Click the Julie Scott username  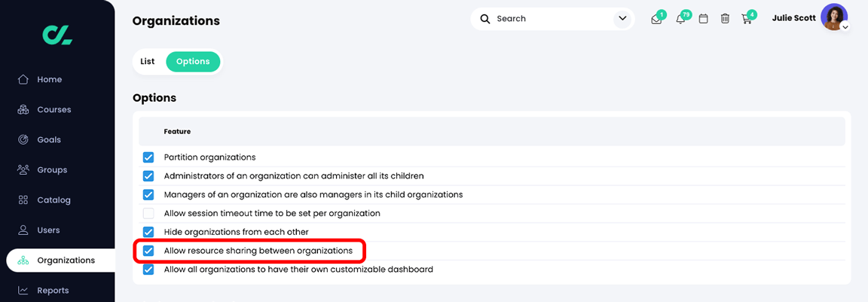tap(794, 18)
